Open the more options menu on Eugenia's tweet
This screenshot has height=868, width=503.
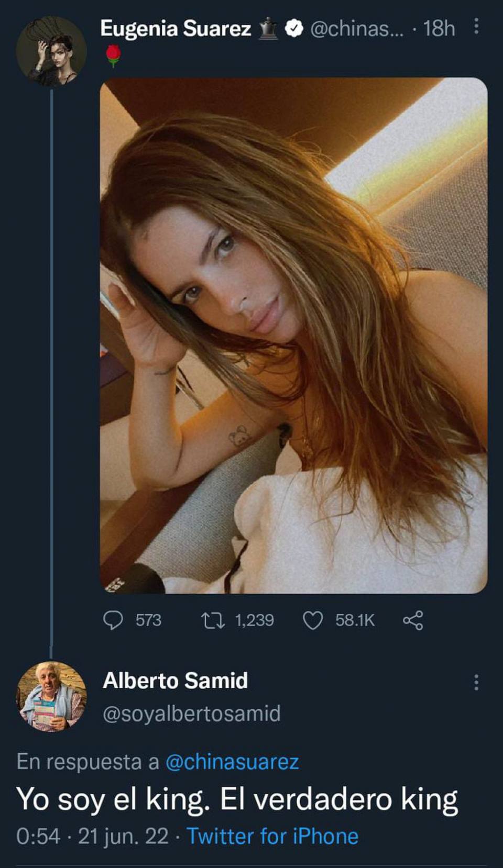(476, 27)
